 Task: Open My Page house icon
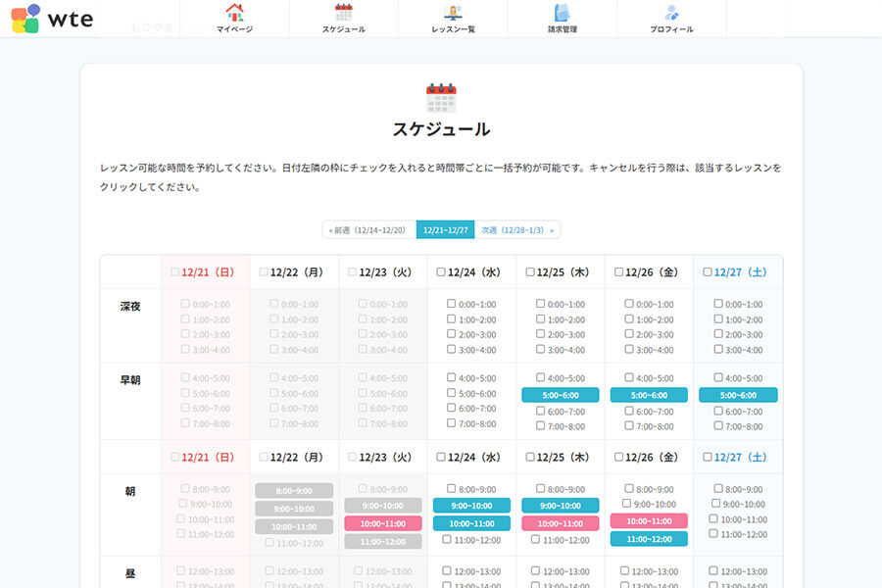(x=234, y=13)
